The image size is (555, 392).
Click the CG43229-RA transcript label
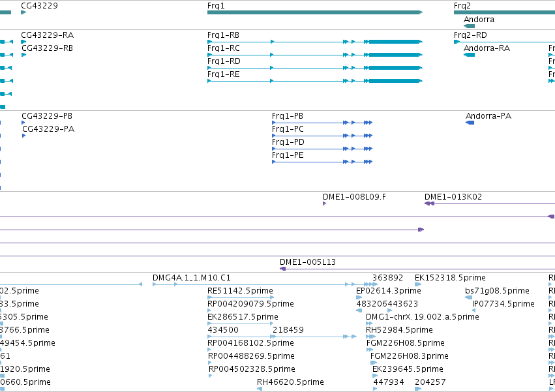[x=48, y=35]
